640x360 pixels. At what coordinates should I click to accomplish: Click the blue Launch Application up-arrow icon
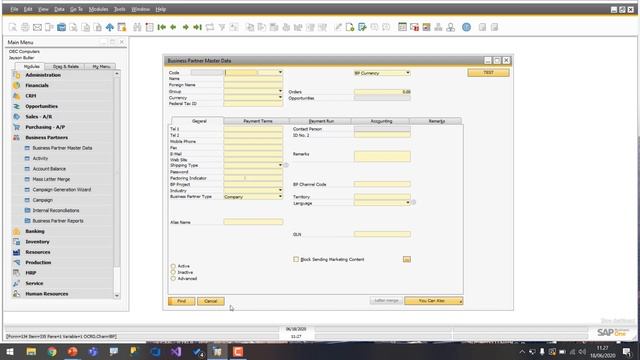(x=110, y=27)
